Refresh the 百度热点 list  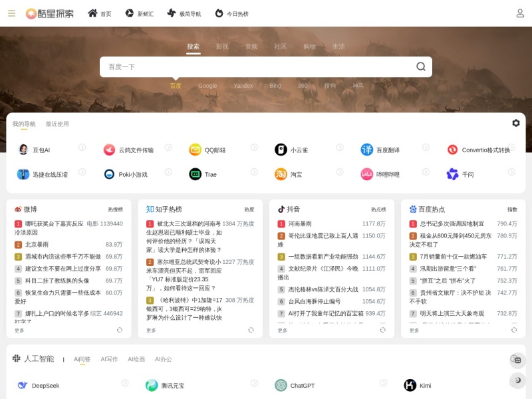pyautogui.click(x=514, y=330)
